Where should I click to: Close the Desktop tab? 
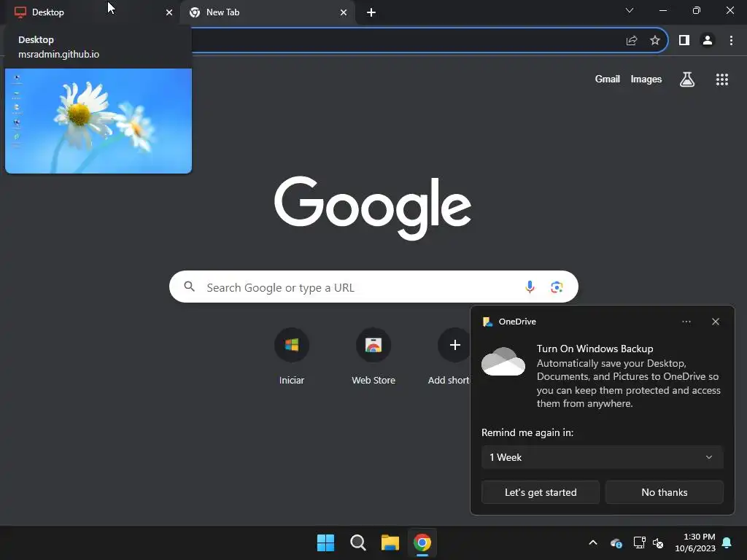tap(169, 12)
